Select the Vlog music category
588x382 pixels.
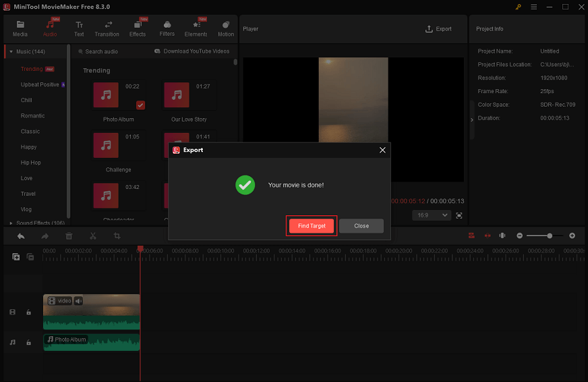[26, 209]
